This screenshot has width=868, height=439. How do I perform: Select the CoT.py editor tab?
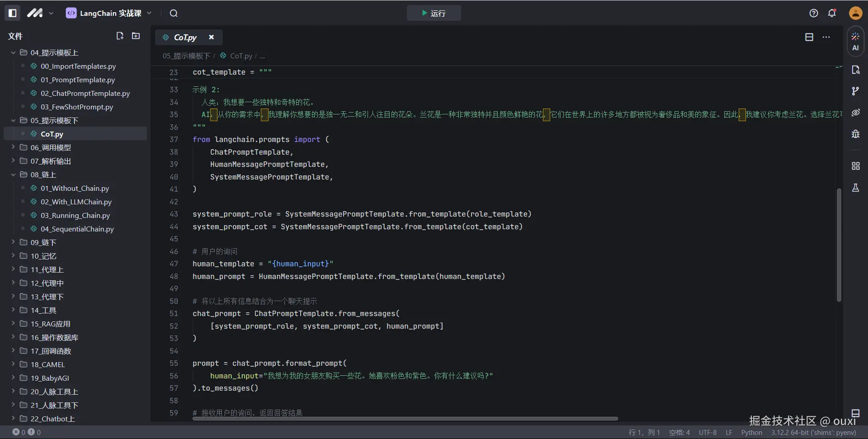pos(185,38)
